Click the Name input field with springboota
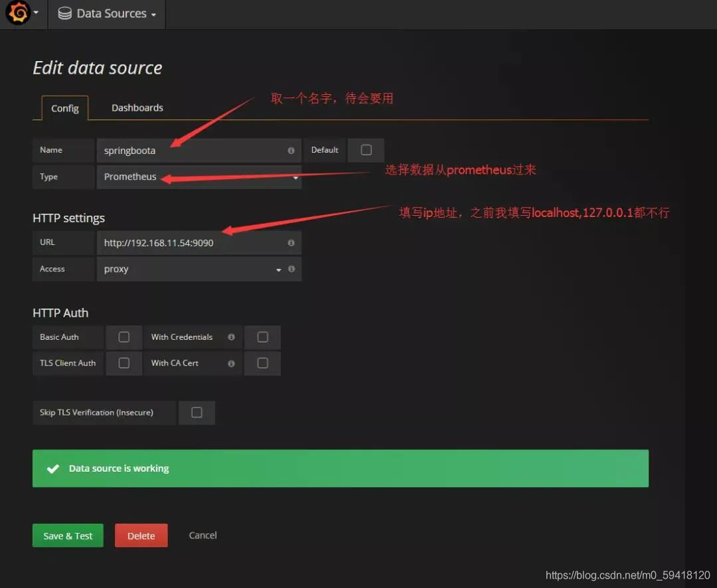 199,151
